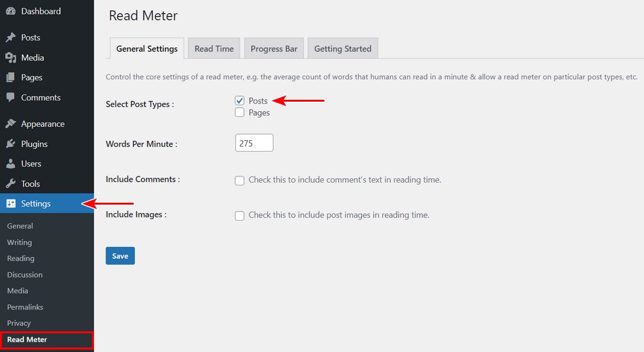Image resolution: width=644 pixels, height=352 pixels.
Task: Open General under Settings submenu
Action: (20, 226)
